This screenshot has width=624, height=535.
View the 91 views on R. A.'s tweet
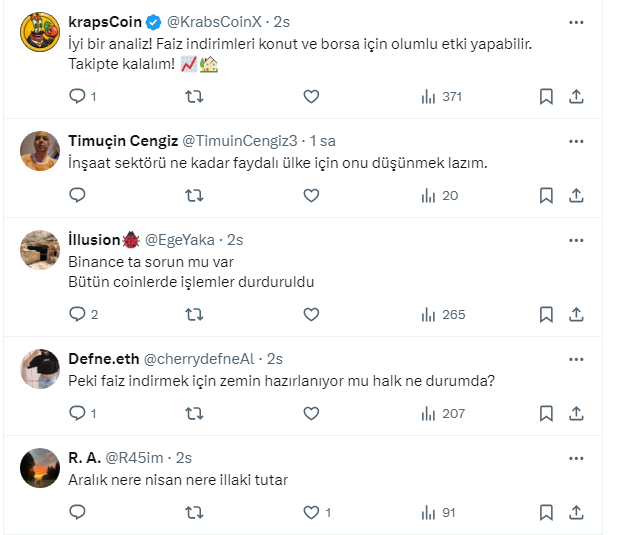[x=440, y=512]
